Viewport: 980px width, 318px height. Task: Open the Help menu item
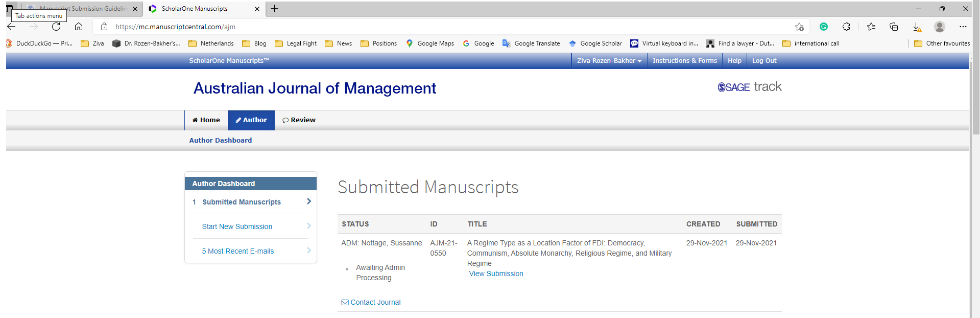(x=734, y=61)
